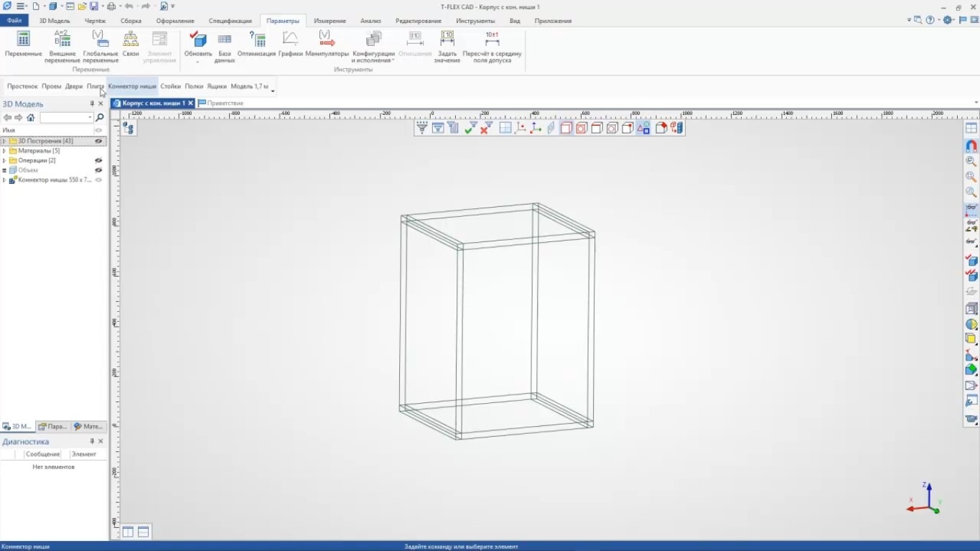Toggle visibility of 3D Построения folder
Image resolution: width=980 pixels, height=551 pixels.
coord(99,142)
